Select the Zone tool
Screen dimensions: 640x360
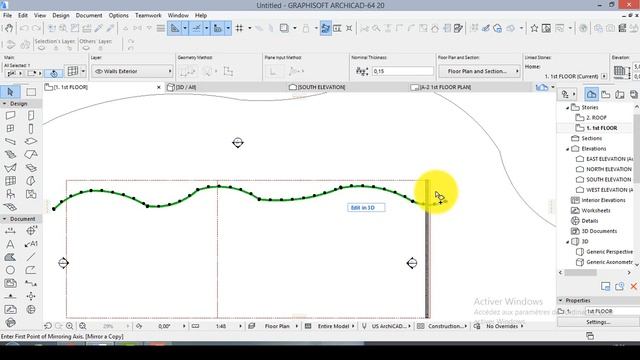pos(31,194)
